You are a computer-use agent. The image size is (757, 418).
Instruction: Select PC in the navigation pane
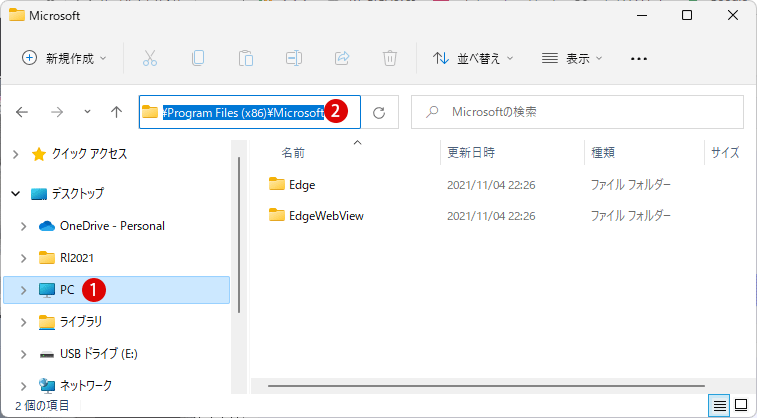click(x=116, y=290)
